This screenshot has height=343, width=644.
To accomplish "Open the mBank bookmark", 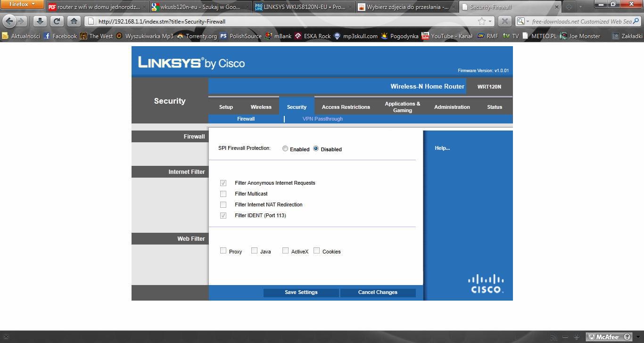I will [278, 36].
